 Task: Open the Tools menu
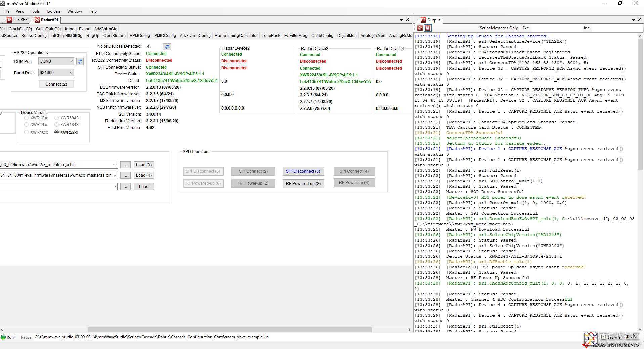coord(35,11)
